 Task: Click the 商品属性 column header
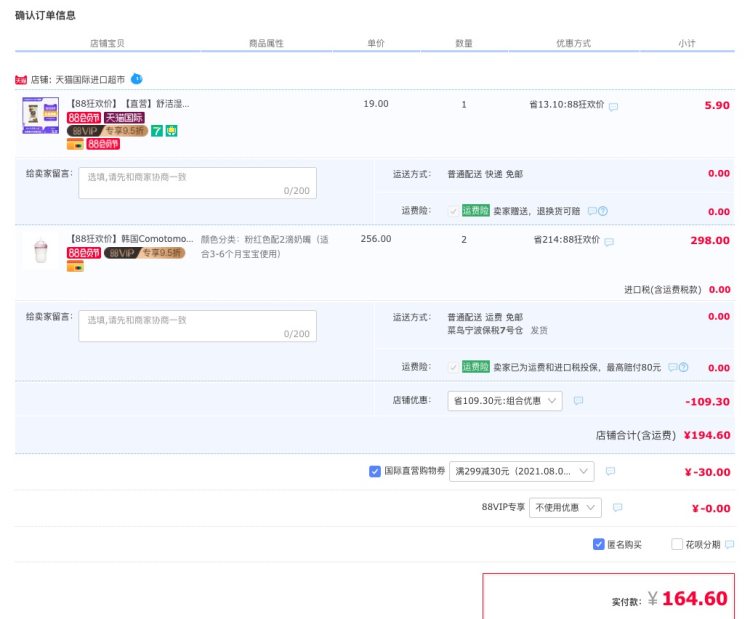click(x=266, y=44)
